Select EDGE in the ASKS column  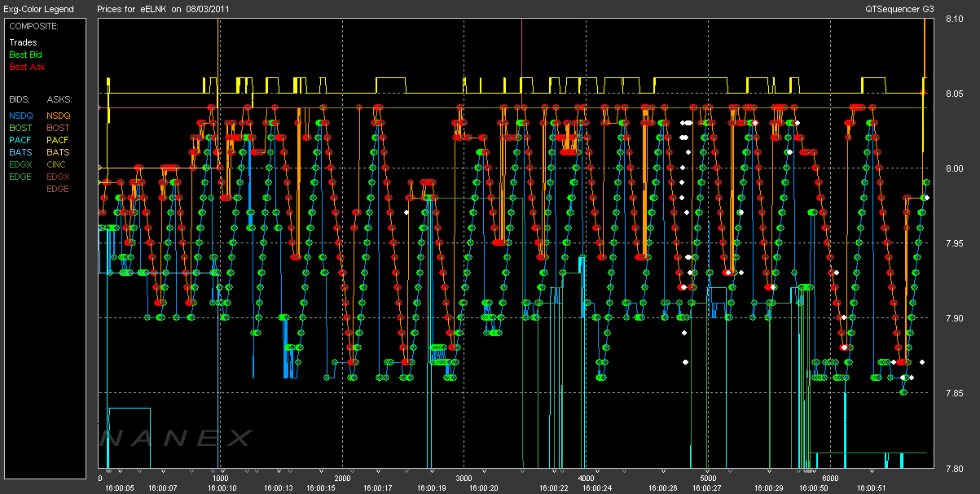coord(59,189)
